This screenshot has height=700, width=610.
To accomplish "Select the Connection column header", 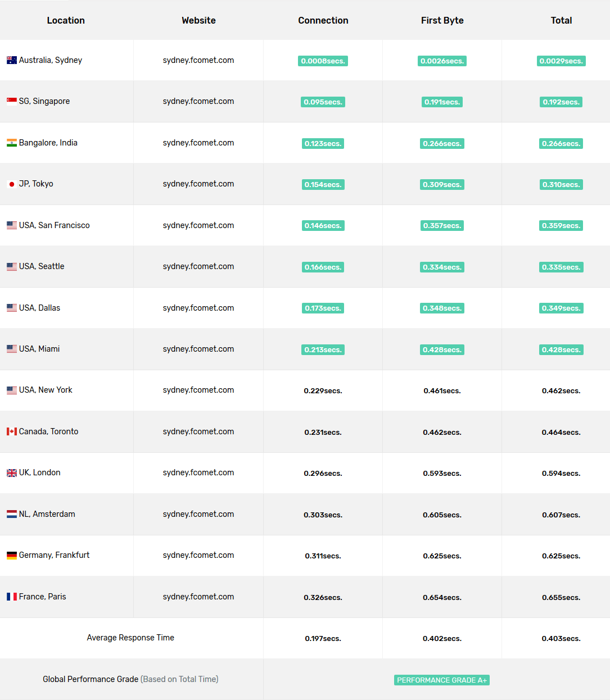I will [x=323, y=20].
